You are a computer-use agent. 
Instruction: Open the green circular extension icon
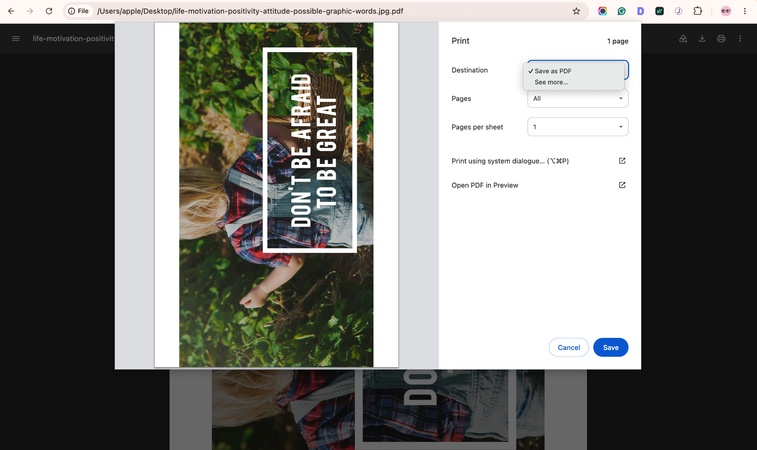pos(621,11)
